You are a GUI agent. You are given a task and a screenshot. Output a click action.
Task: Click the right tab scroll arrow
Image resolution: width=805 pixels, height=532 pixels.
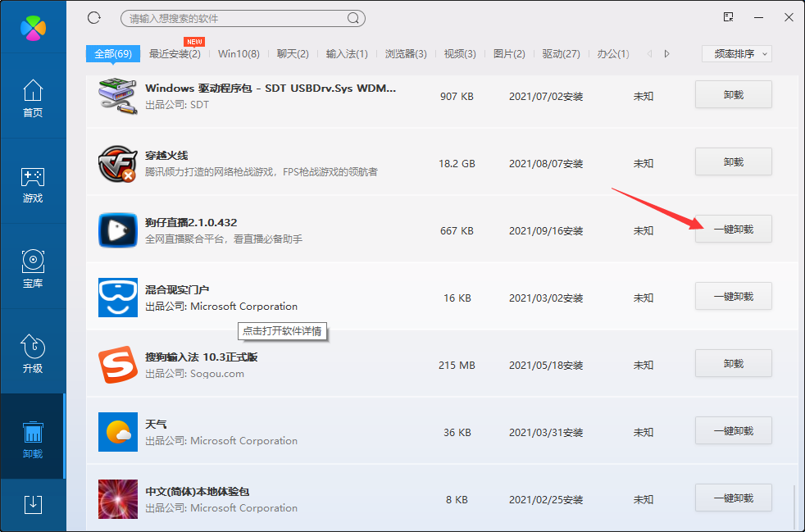pos(667,53)
